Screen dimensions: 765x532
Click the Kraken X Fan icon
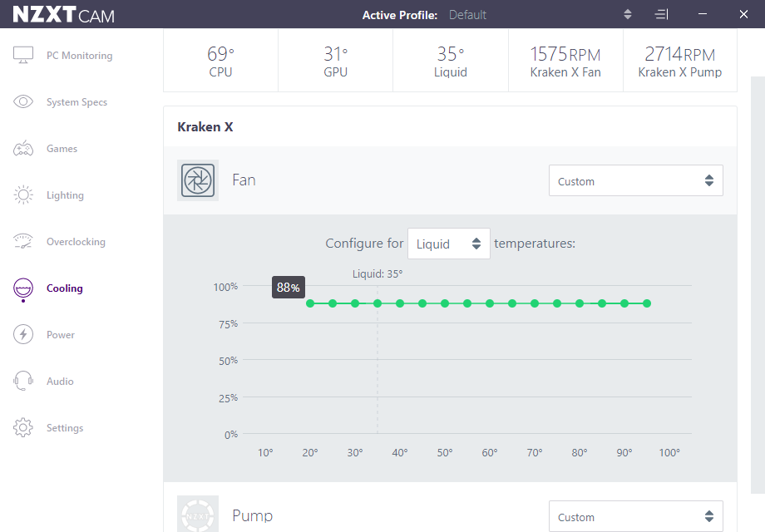[198, 180]
